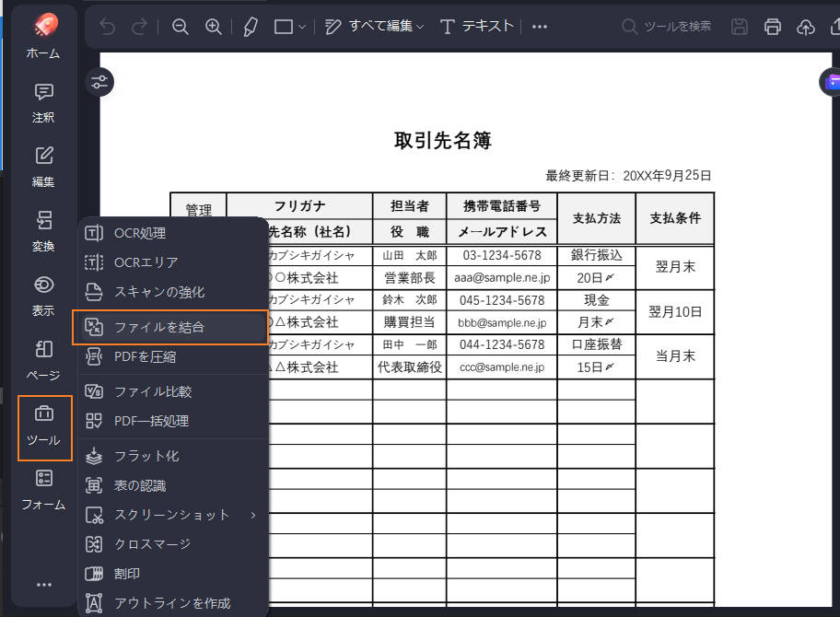Open the shape tool dropdown arrow
The width and height of the screenshot is (840, 617).
tap(300, 26)
